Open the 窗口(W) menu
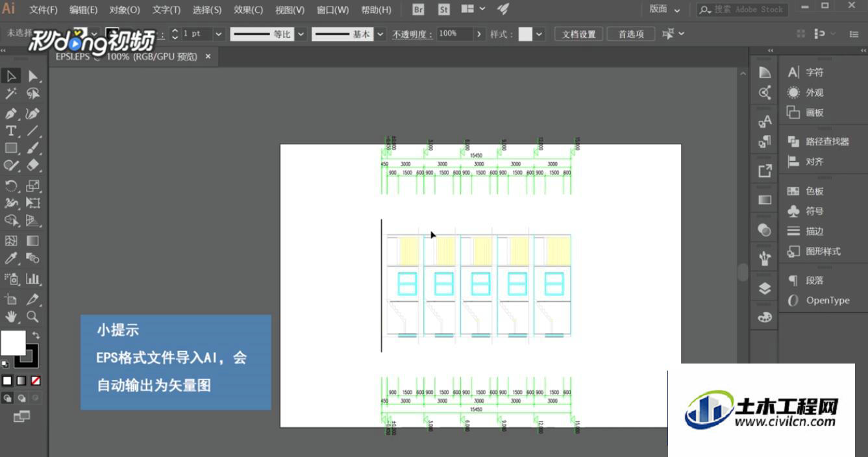 [332, 10]
